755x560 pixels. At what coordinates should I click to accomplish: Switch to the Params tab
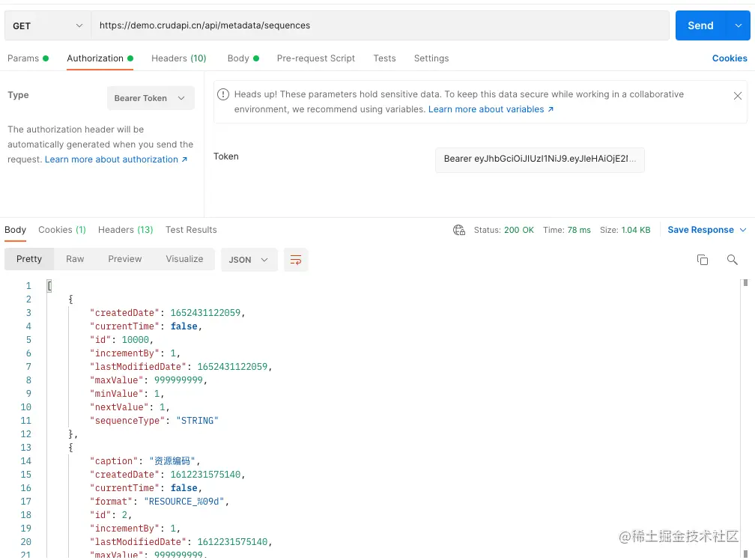click(x=28, y=58)
